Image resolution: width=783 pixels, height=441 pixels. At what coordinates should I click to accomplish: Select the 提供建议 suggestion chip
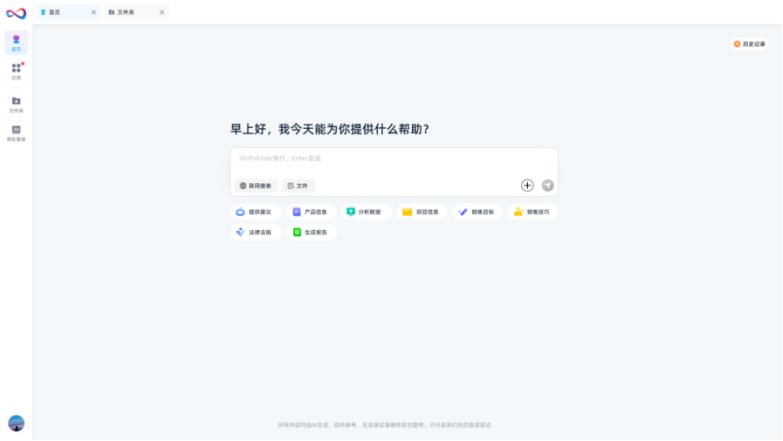pyautogui.click(x=255, y=212)
